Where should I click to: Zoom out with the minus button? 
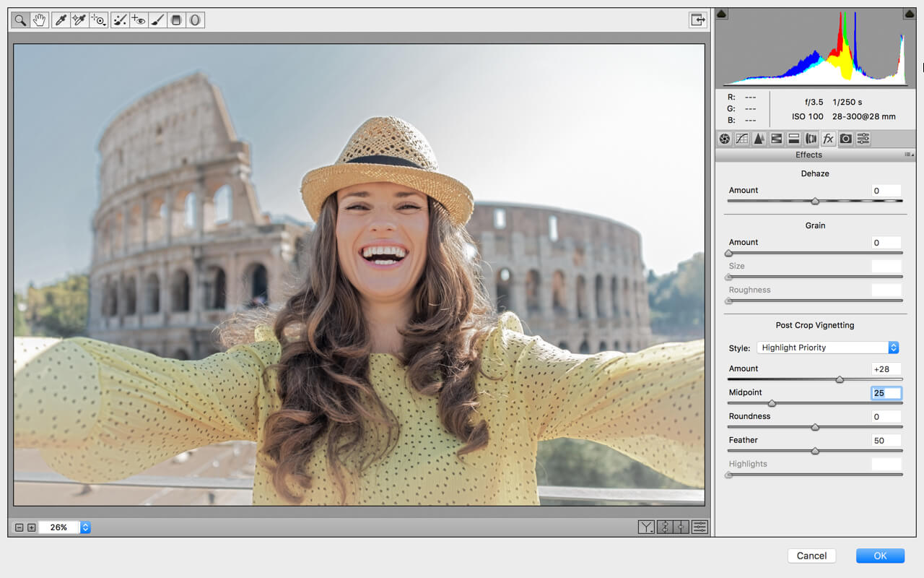[x=19, y=527]
